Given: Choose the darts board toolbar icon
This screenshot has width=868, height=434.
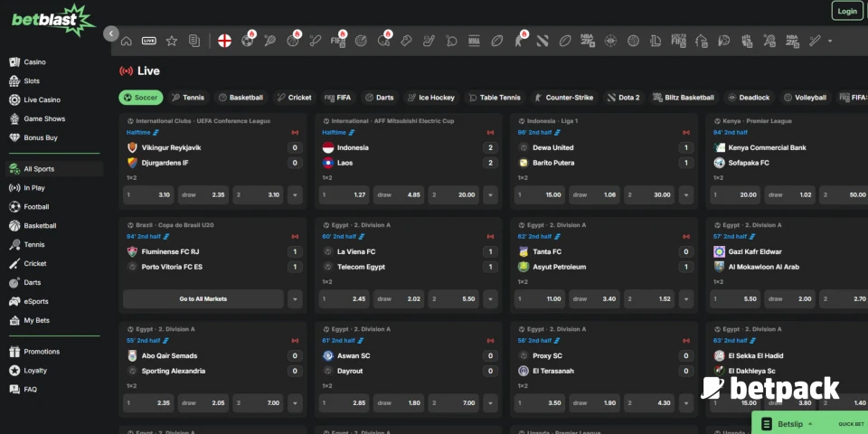Looking at the screenshot, I should pyautogui.click(x=361, y=41).
